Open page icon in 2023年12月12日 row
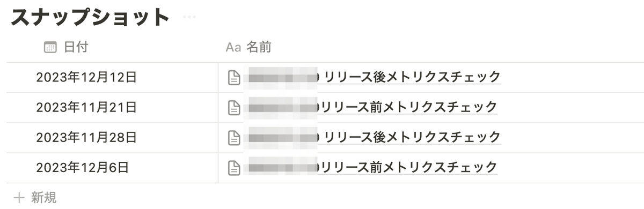 (234, 78)
